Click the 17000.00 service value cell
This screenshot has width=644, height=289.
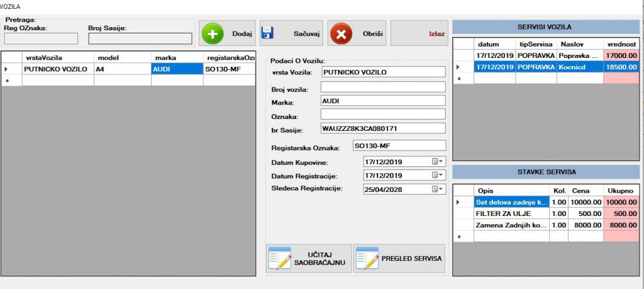[622, 55]
